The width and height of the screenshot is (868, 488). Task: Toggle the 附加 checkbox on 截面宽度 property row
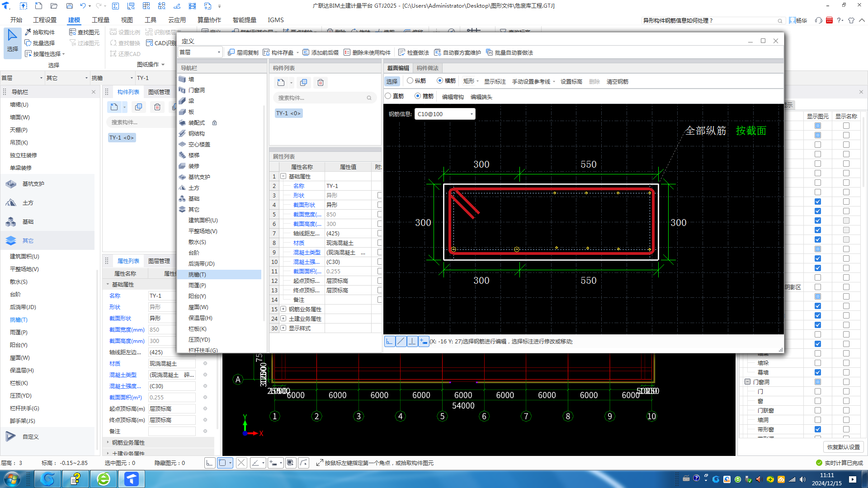coord(379,214)
